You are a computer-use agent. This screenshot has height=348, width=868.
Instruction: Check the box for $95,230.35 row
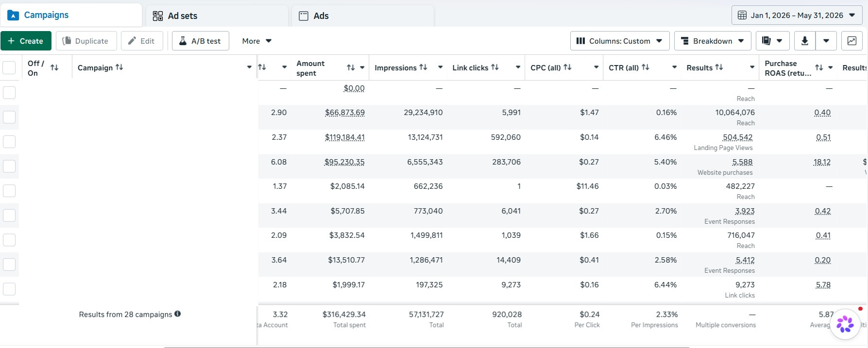pyautogui.click(x=9, y=166)
